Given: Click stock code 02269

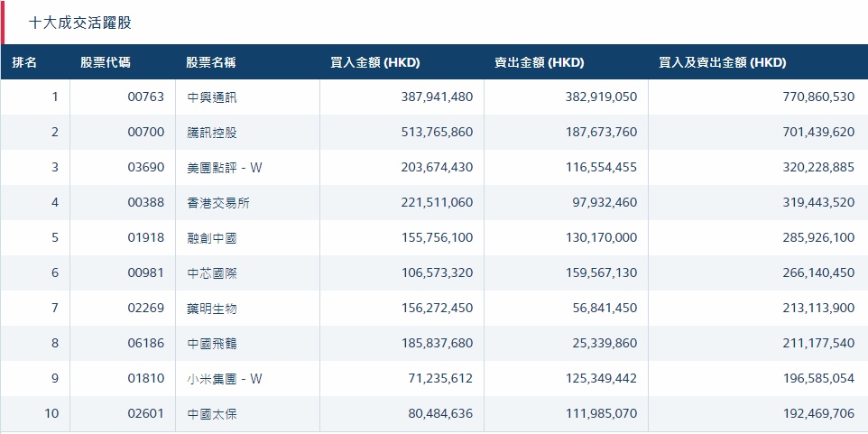Looking at the screenshot, I should [x=146, y=309].
